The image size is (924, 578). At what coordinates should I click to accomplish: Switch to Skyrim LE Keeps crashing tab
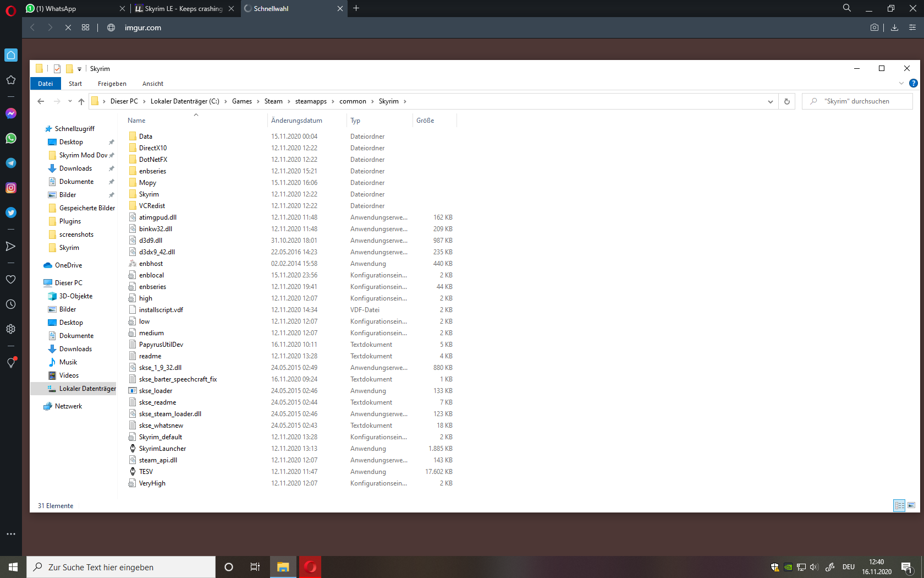(x=184, y=8)
